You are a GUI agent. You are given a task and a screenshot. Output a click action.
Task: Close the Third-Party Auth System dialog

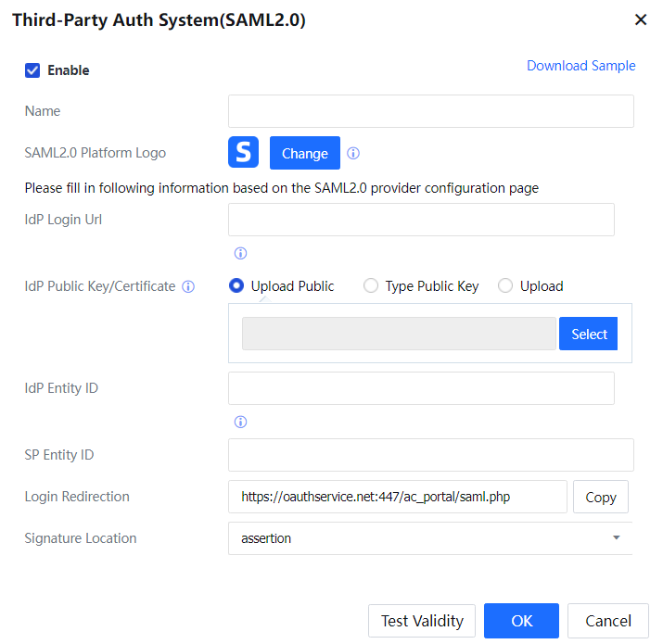point(640,20)
